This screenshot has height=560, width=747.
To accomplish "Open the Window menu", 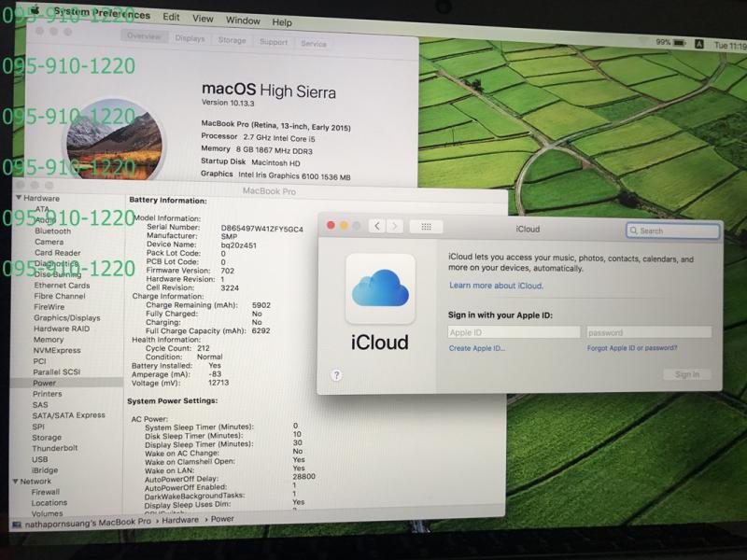I will pos(243,21).
